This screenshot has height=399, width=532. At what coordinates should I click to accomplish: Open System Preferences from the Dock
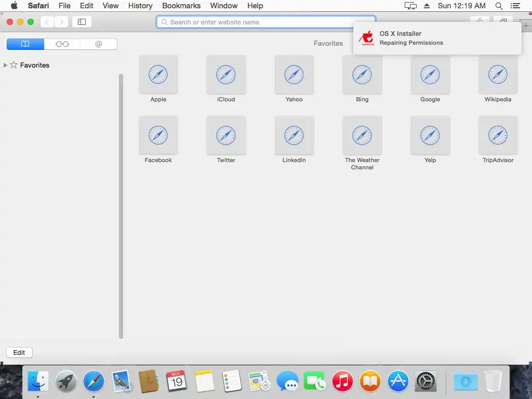[x=425, y=381]
